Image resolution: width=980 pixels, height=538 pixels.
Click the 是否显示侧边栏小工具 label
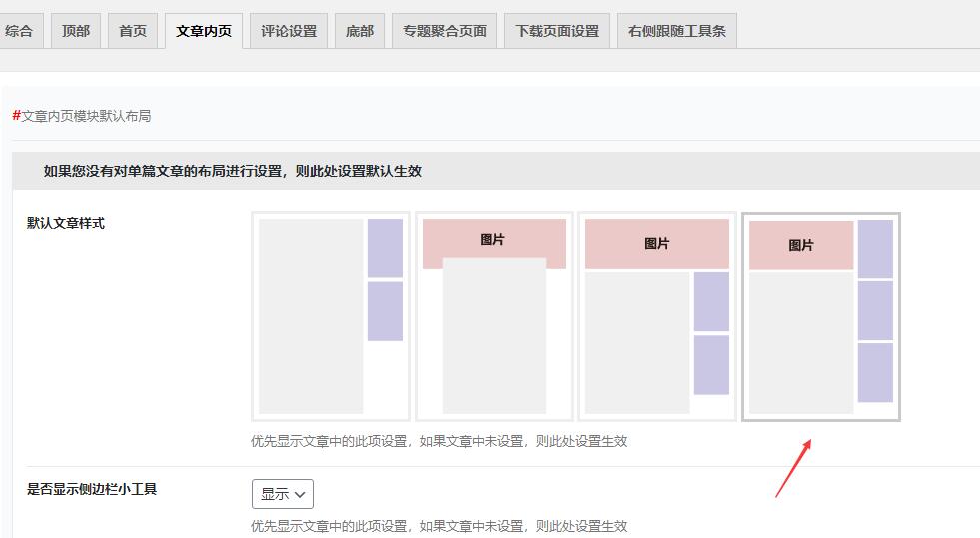click(x=92, y=489)
